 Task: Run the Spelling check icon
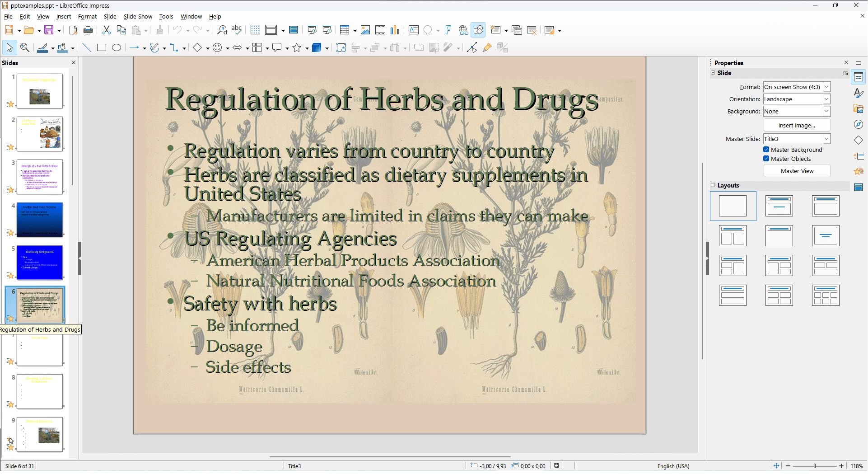[237, 30]
